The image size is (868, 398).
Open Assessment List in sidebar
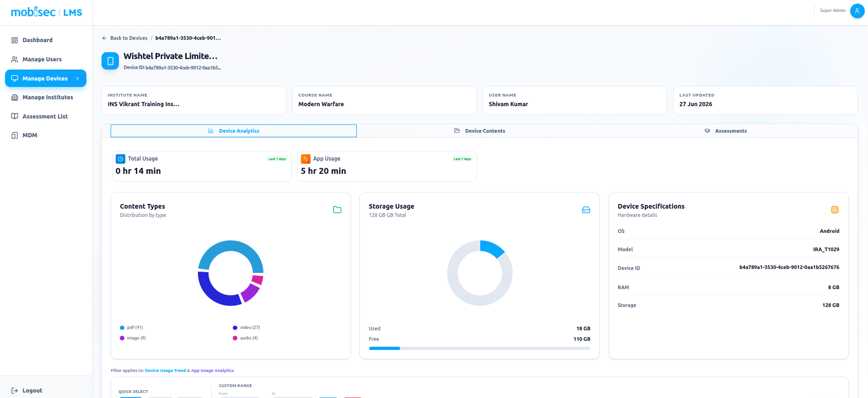46,116
